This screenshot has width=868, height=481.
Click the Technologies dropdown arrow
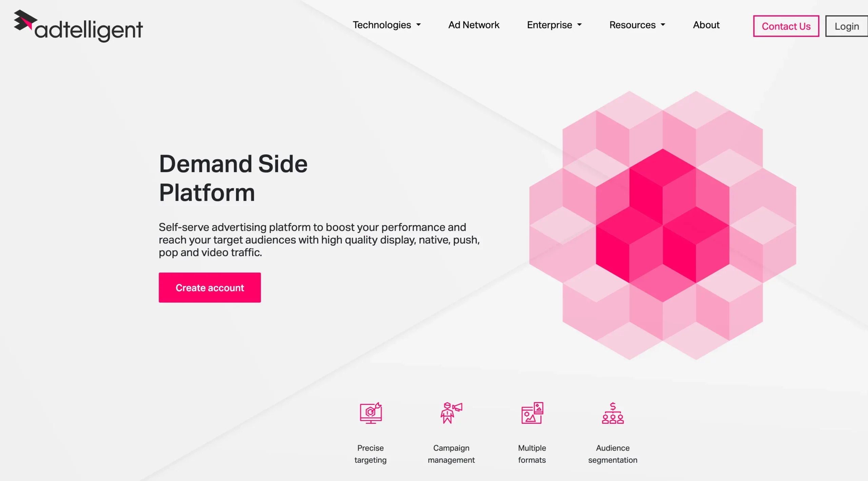coord(420,25)
